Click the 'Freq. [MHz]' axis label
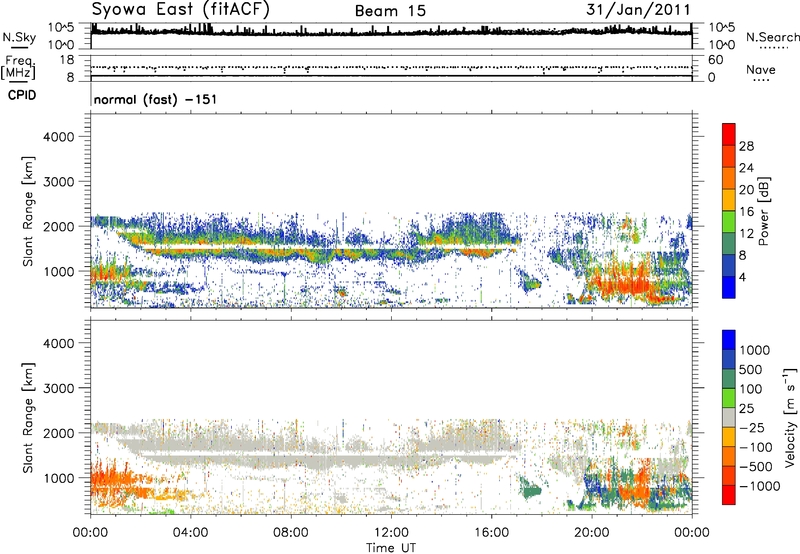800x554 pixels. click(x=18, y=68)
